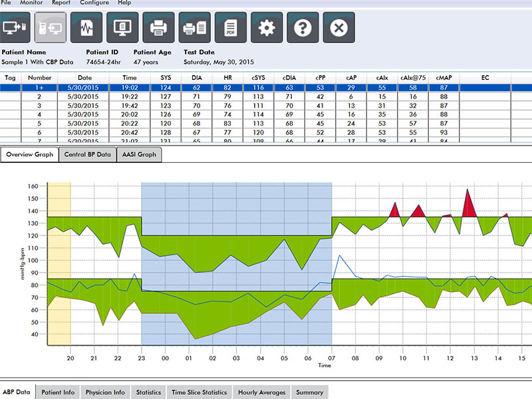
Task: Click the Number column header
Action: (39, 78)
